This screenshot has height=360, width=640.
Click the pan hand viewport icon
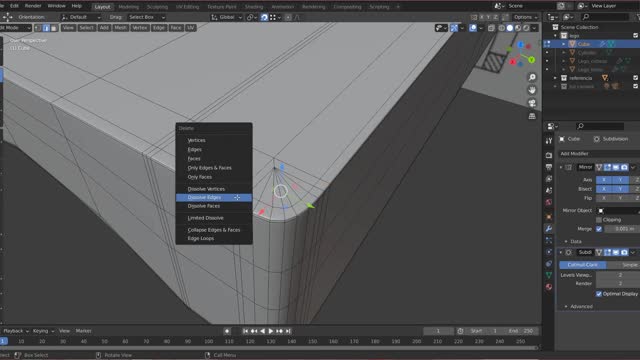(x=532, y=90)
